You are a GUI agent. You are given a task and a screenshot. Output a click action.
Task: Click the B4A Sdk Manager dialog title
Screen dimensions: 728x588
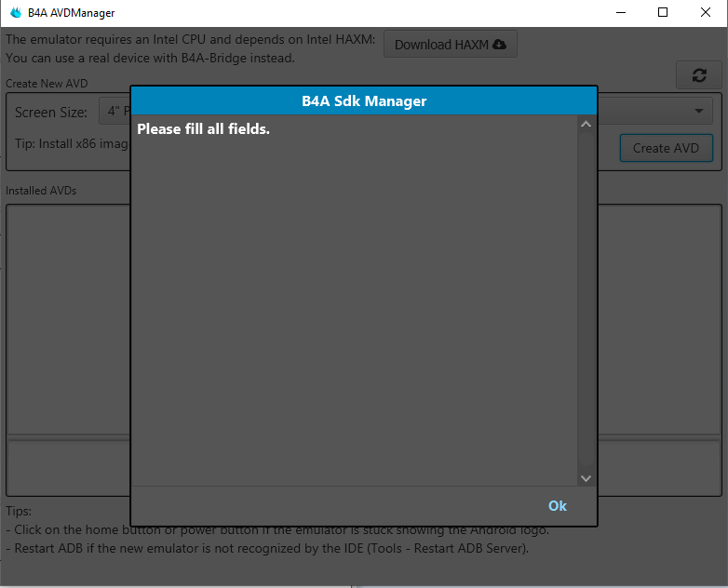(x=364, y=101)
